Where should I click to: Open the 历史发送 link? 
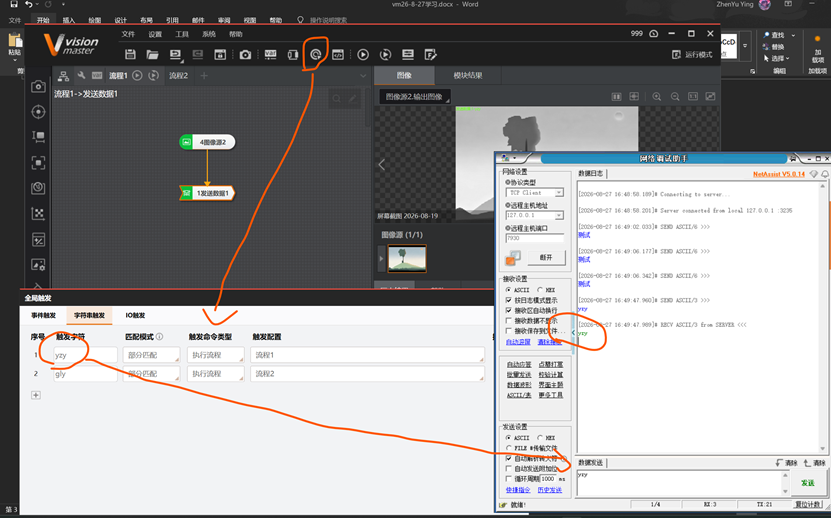tap(550, 490)
